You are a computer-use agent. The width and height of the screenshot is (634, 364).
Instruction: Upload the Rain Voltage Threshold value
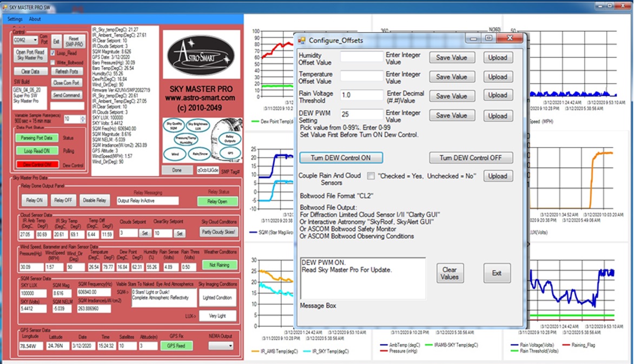point(498,95)
